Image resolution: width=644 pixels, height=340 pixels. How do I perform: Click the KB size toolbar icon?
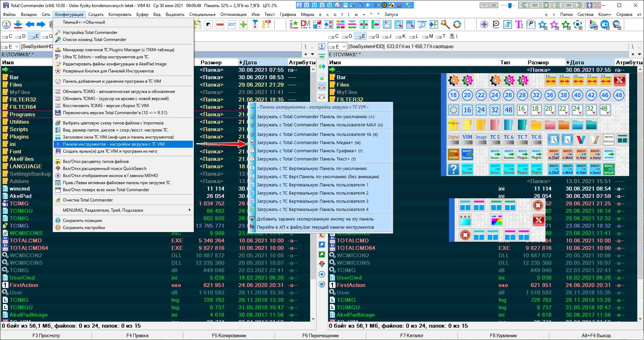pos(267,24)
